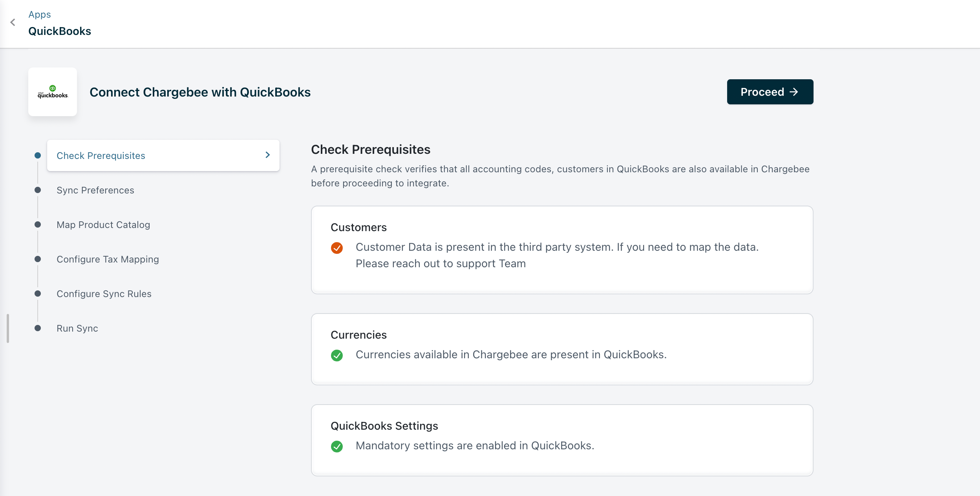Expand the Check Prerequisites chevron
Image resolution: width=980 pixels, height=496 pixels.
[268, 155]
